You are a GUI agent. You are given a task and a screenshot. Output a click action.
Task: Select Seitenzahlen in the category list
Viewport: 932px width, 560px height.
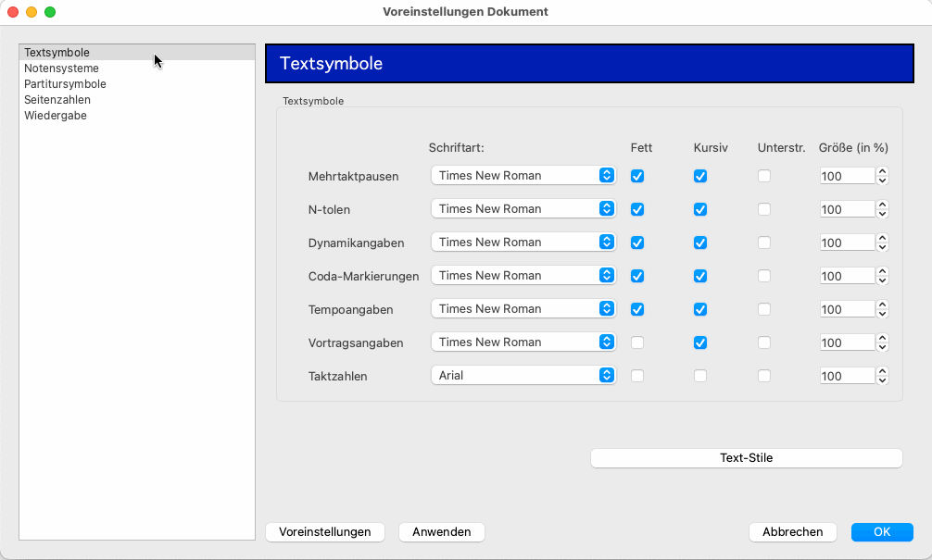pyautogui.click(x=57, y=100)
